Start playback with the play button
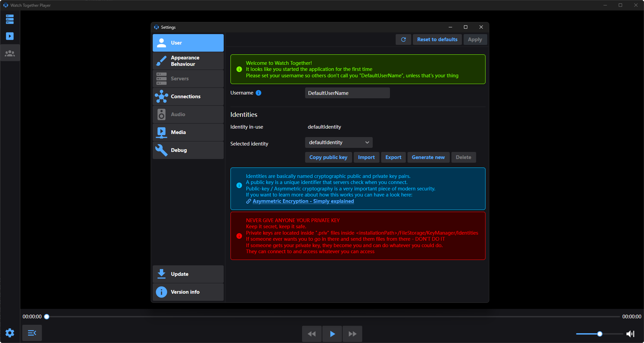This screenshot has width=644, height=343. tap(332, 334)
